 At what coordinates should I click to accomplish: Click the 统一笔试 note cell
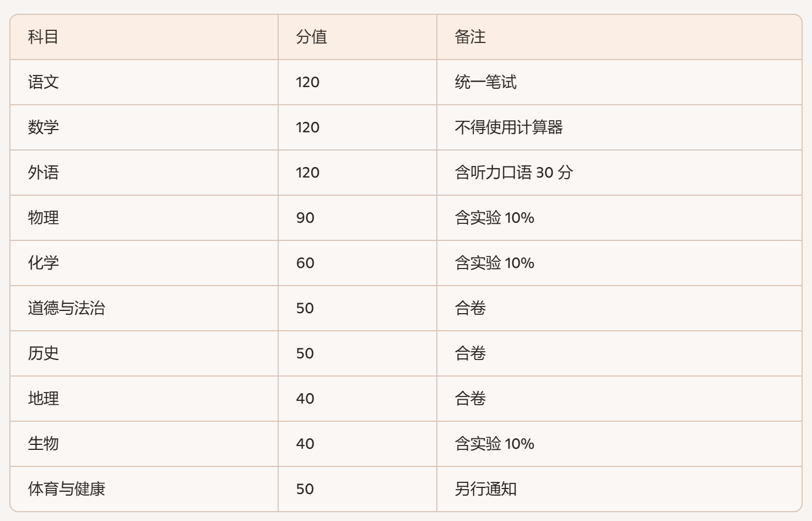(485, 82)
